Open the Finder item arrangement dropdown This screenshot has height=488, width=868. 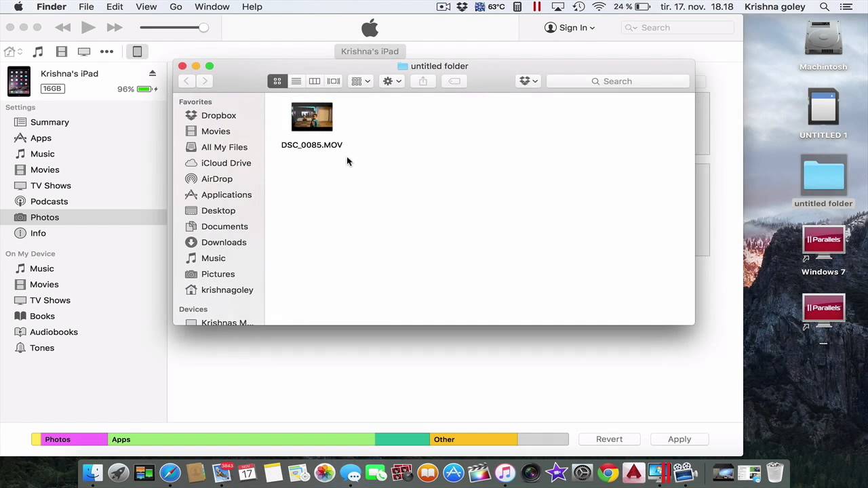coord(361,81)
